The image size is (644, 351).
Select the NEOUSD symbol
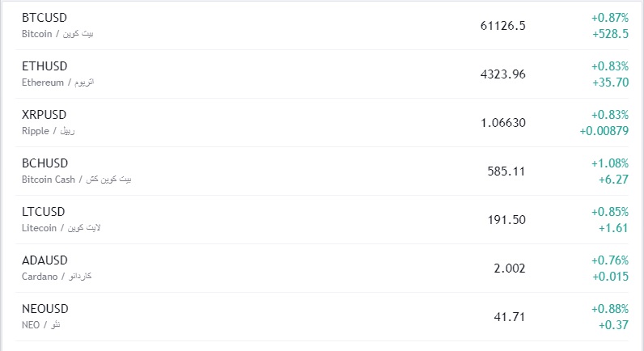(x=45, y=308)
